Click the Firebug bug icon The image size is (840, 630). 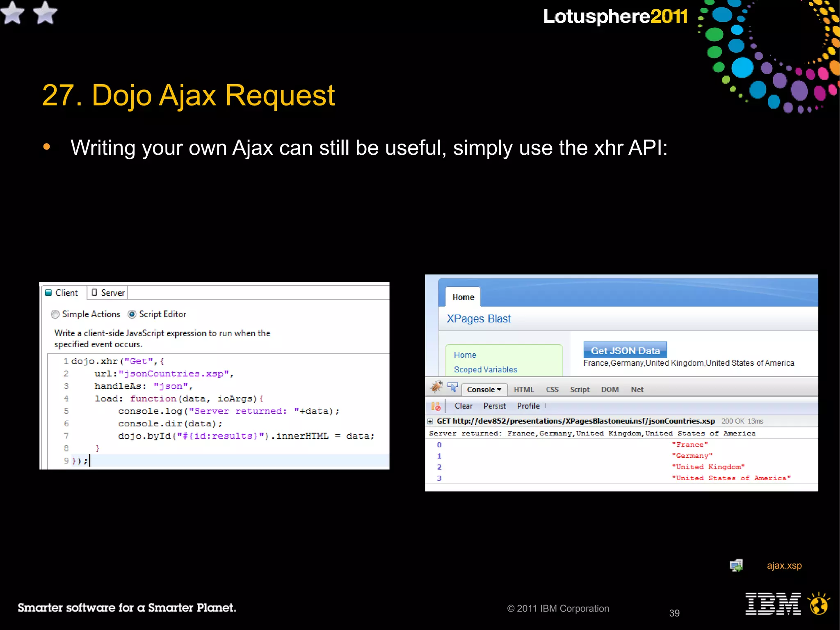[x=436, y=387]
